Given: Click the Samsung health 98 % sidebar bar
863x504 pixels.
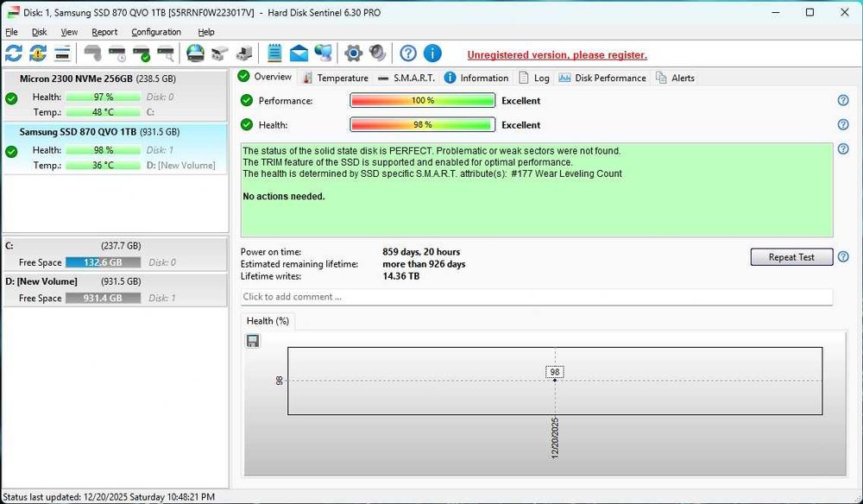Looking at the screenshot, I should (103, 149).
